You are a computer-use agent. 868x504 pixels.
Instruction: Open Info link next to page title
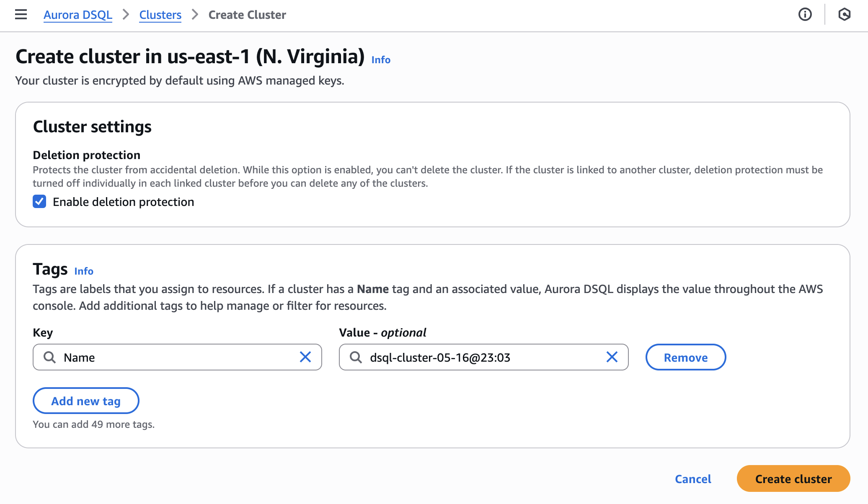point(381,60)
